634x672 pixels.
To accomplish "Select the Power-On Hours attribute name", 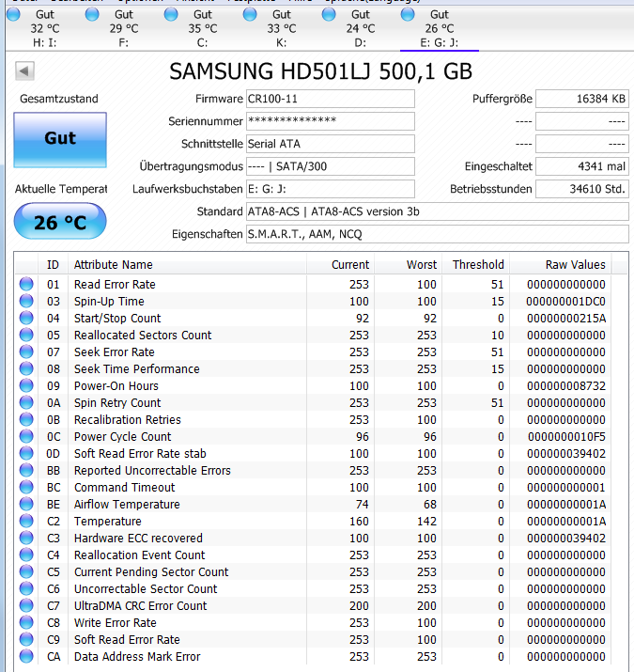I will click(116, 385).
